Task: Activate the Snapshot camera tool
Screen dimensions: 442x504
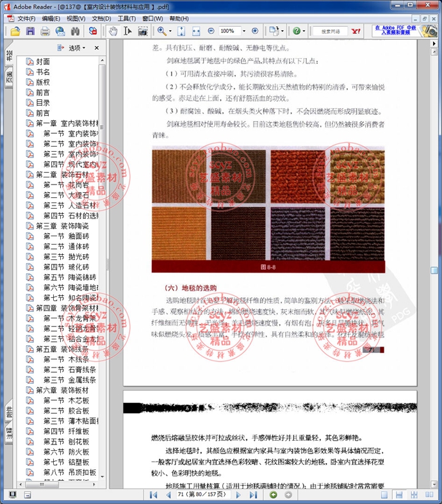Action: coord(143,31)
